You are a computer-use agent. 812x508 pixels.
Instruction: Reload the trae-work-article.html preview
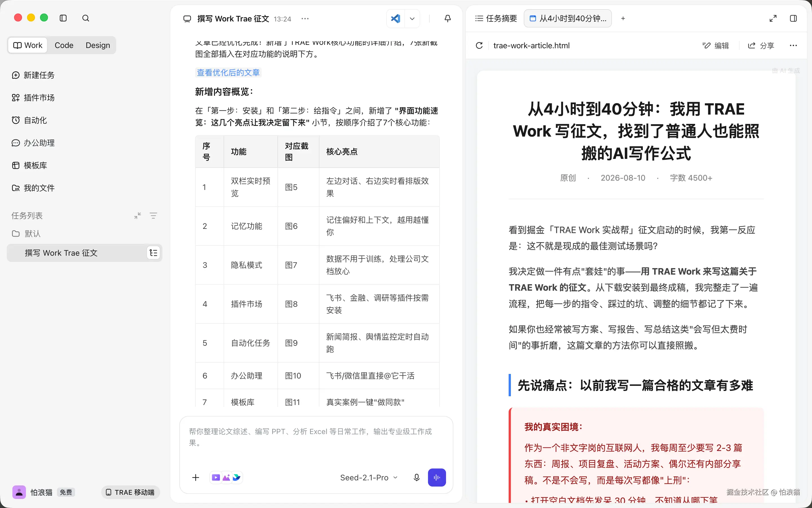(x=479, y=45)
